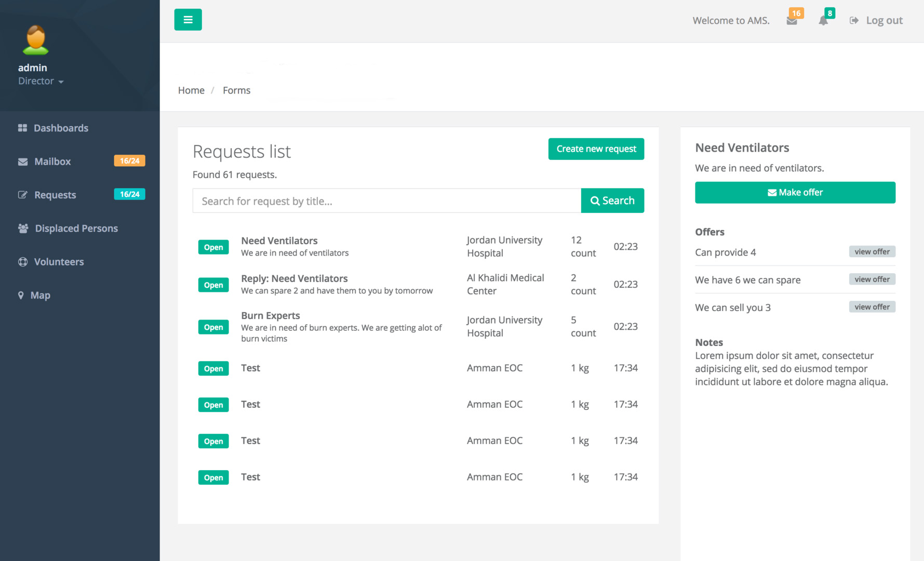Click the admin avatar image
Screen dimensions: 924x561
[36, 40]
